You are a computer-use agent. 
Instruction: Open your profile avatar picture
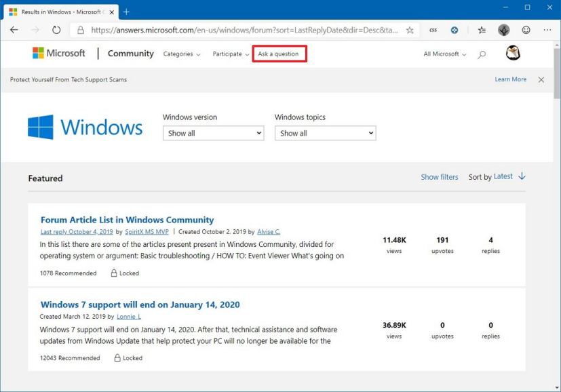513,52
